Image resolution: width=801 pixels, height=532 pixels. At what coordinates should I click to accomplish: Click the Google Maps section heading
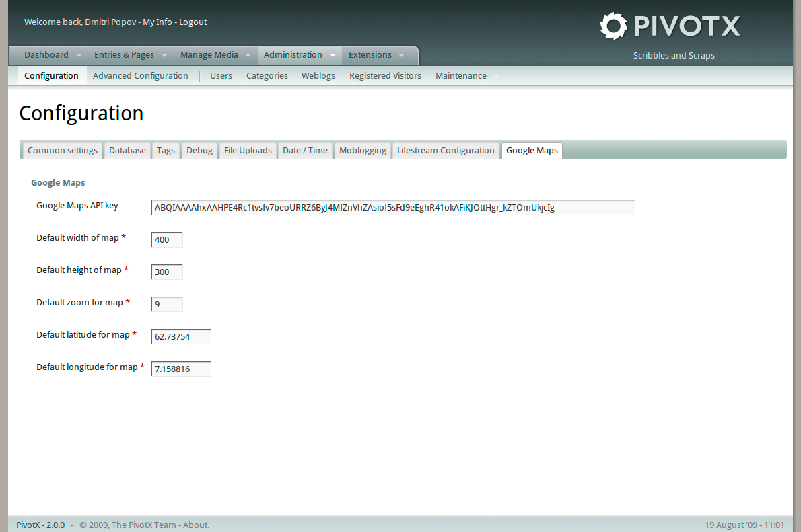pyautogui.click(x=58, y=183)
